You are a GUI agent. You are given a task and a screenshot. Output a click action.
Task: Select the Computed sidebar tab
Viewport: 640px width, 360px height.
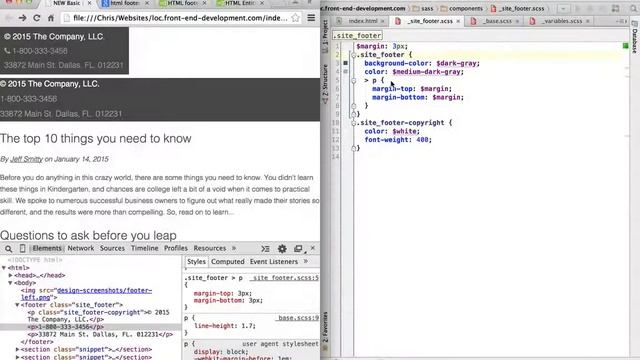point(228,262)
